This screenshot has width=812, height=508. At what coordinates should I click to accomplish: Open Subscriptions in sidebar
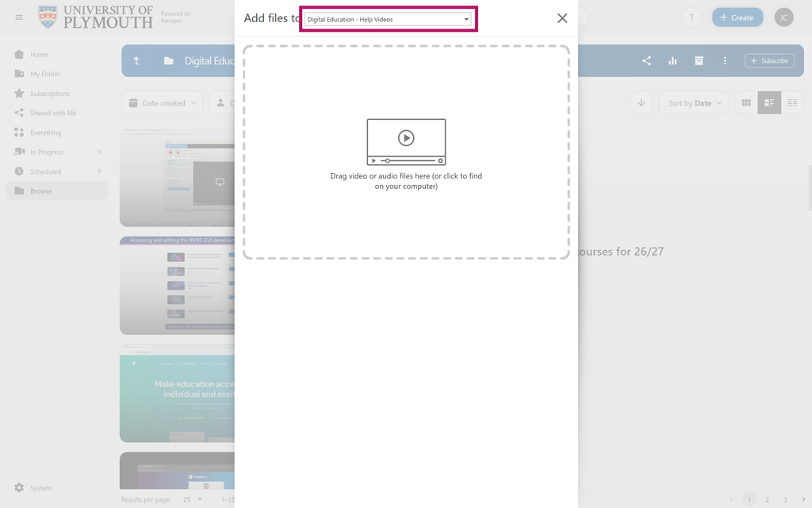point(57,94)
